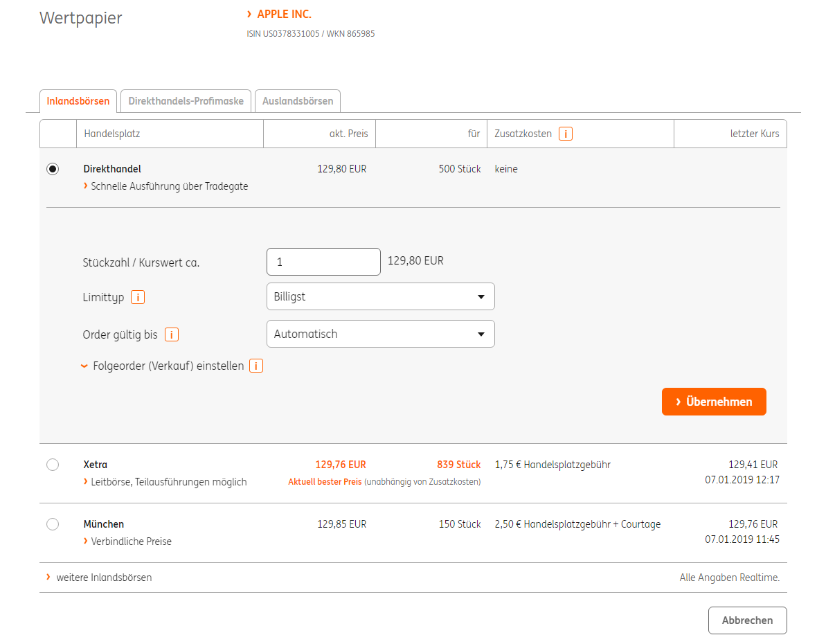Screen dimensions: 826x644
Task: Click the ISIN US0378331005 / WKN text
Action: click(x=311, y=34)
